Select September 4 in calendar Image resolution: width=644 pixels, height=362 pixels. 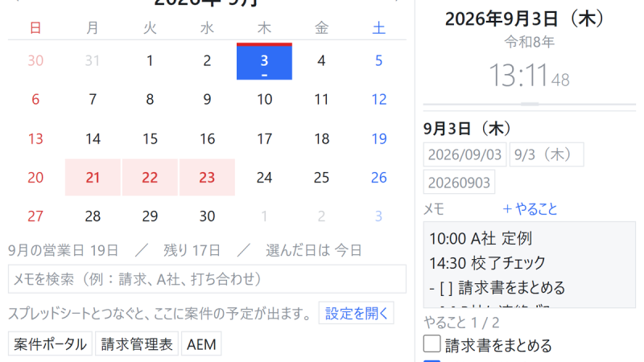pyautogui.click(x=321, y=61)
